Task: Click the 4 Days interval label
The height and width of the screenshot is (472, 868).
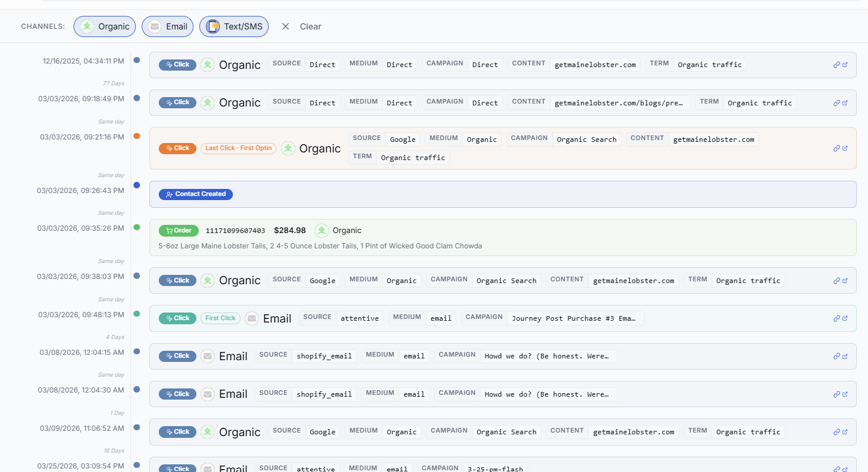Action: (x=115, y=337)
